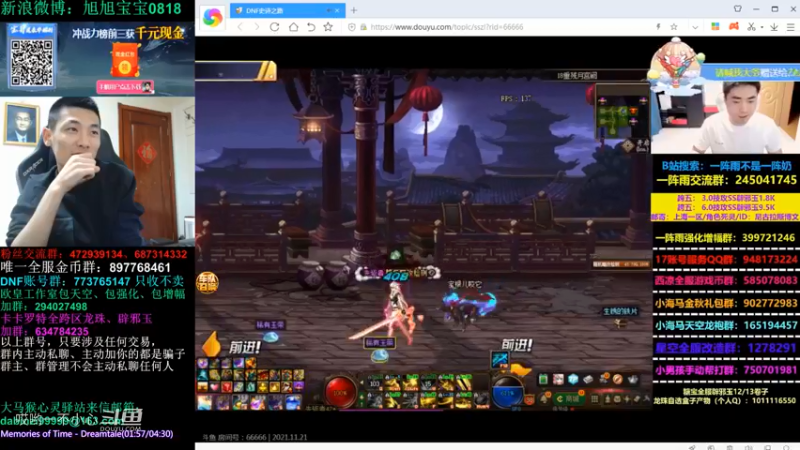Click the restore closed page undo icon
The height and width of the screenshot is (450, 800).
tap(311, 27)
